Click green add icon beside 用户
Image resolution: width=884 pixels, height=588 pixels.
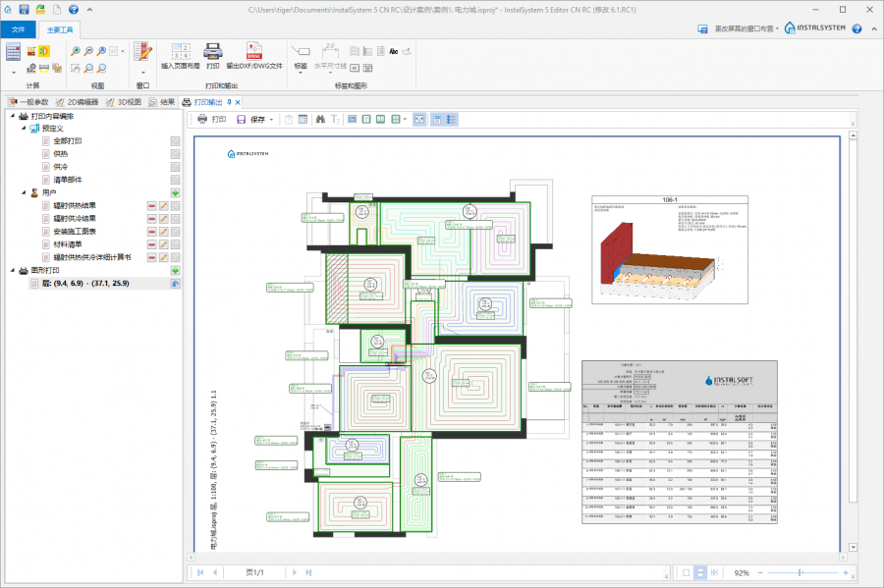[x=176, y=193]
